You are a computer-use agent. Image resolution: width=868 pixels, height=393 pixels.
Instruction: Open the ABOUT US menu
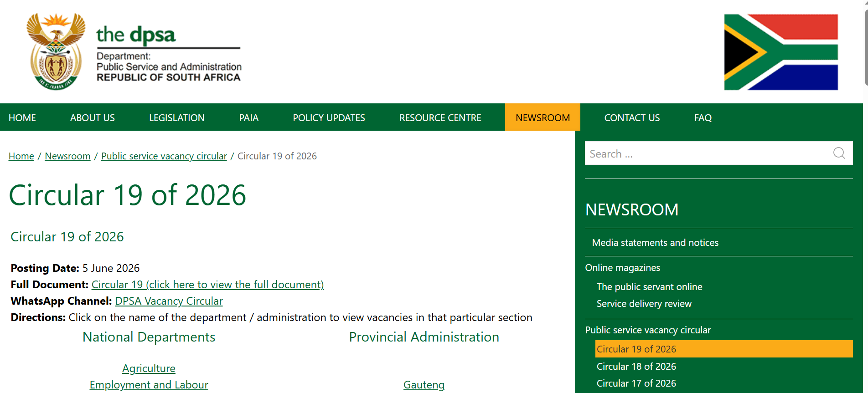(x=93, y=118)
